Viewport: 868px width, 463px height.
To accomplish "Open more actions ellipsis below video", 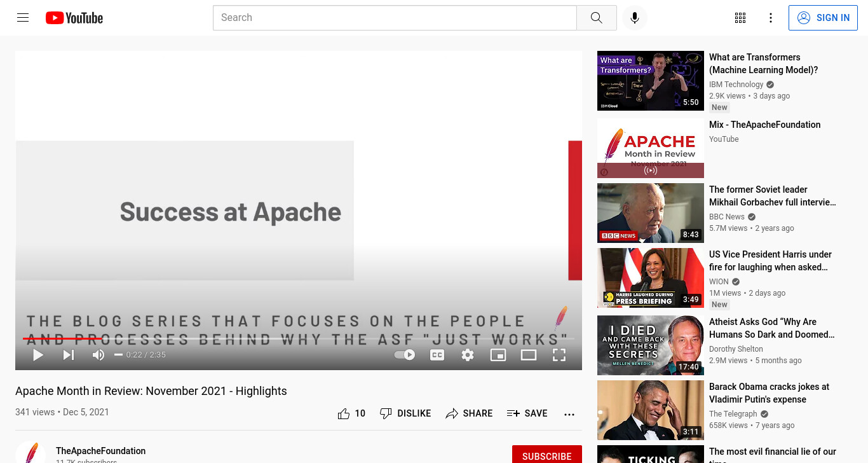I will (569, 414).
